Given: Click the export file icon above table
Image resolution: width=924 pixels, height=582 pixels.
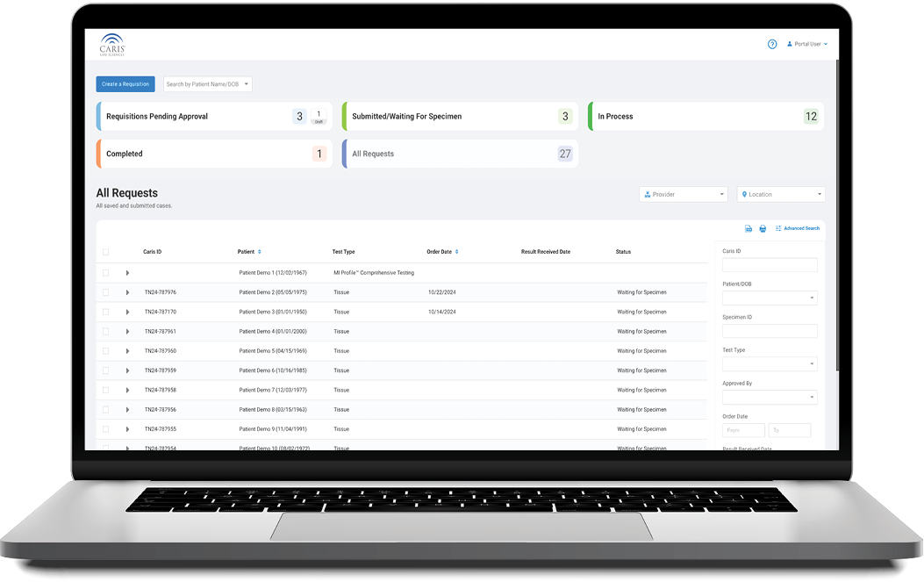Looking at the screenshot, I should tap(749, 228).
